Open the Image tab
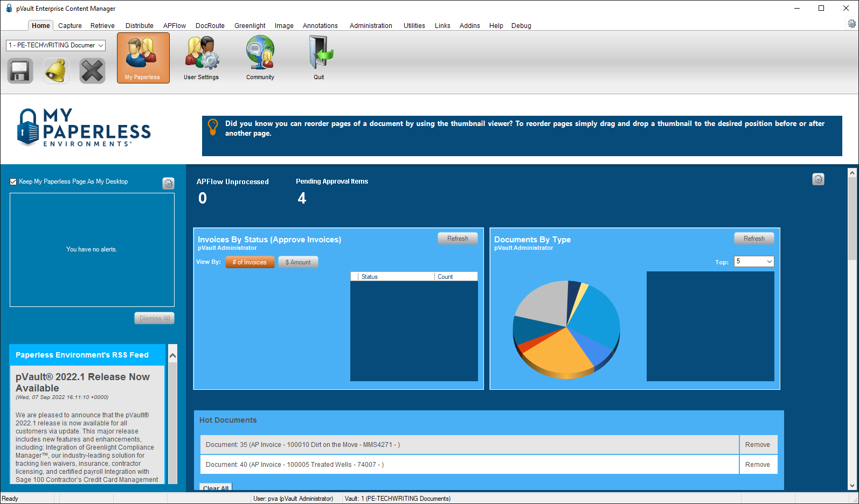The image size is (859, 504). (x=284, y=25)
